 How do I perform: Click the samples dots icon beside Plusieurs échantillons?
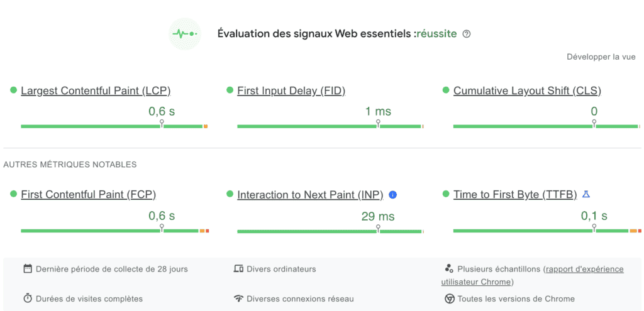pyautogui.click(x=449, y=269)
